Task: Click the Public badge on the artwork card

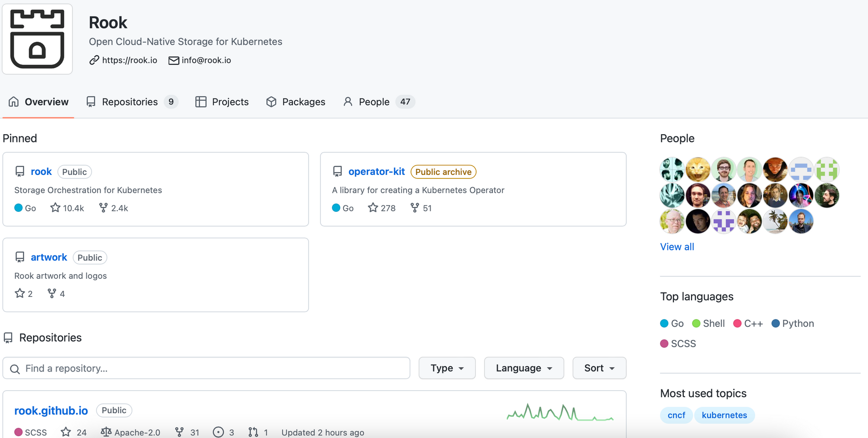Action: (x=90, y=257)
